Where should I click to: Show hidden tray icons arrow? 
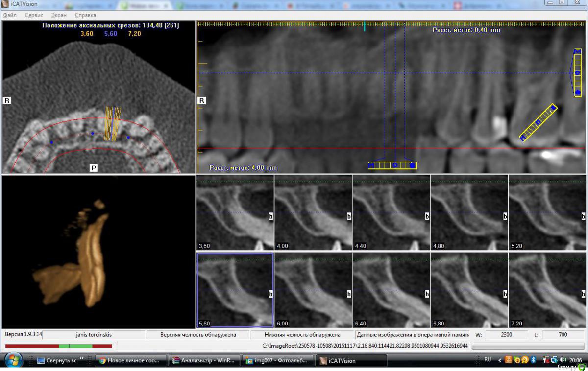pos(500,360)
